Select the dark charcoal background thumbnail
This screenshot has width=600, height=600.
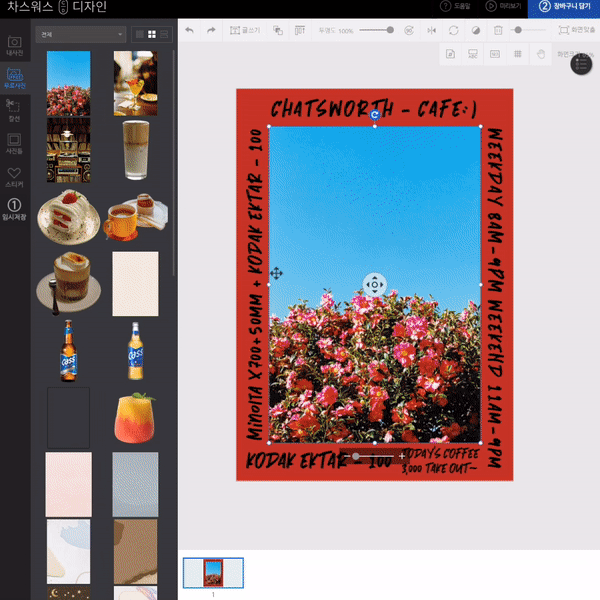[x=68, y=417]
